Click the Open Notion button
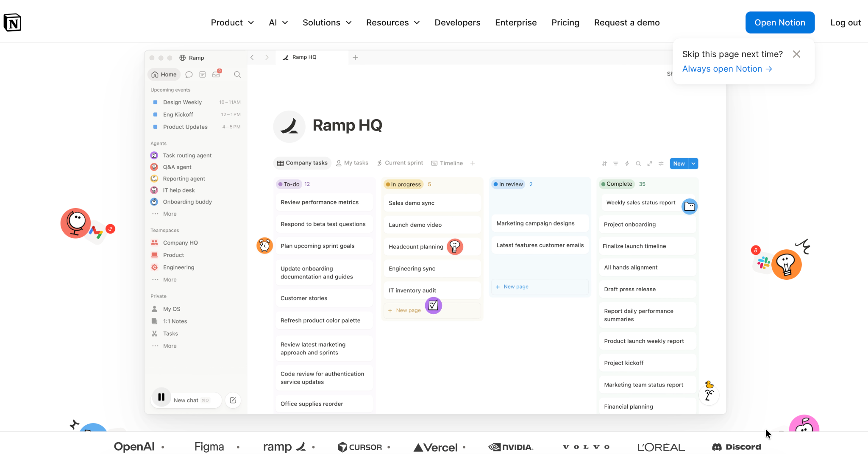This screenshot has width=868, height=454. (779, 22)
